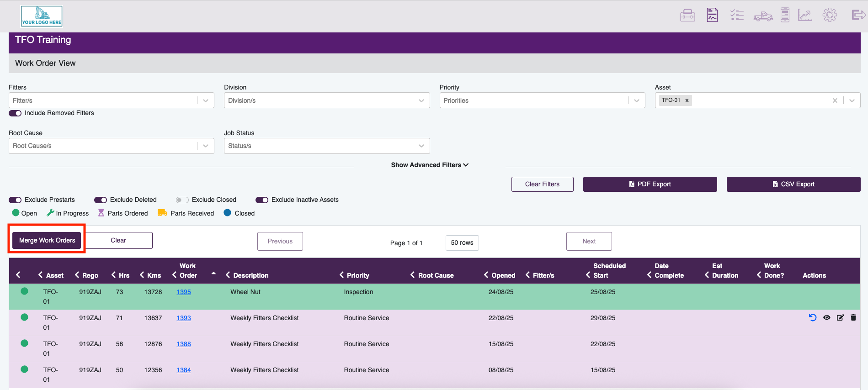
Task: Click the undo arrow icon for order 1393
Action: [812, 317]
